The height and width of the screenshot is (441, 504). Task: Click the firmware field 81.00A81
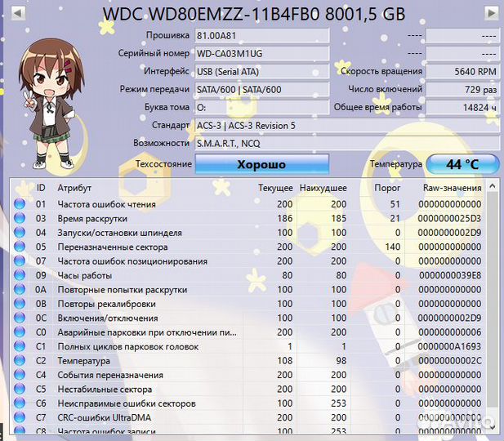[262, 35]
